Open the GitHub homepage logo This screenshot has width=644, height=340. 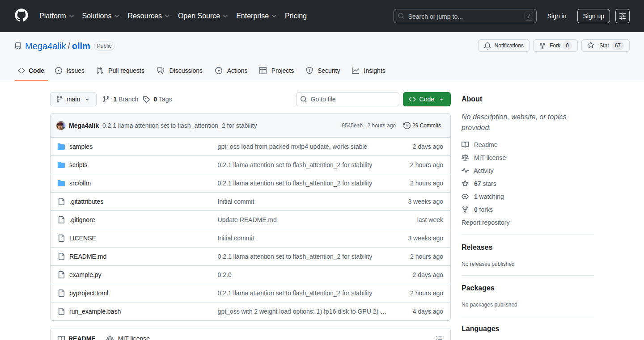point(21,16)
